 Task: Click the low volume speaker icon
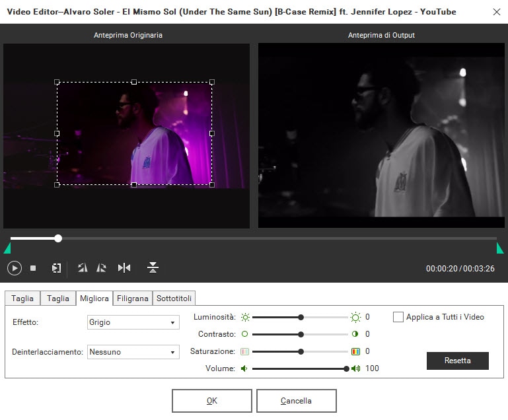click(x=244, y=368)
